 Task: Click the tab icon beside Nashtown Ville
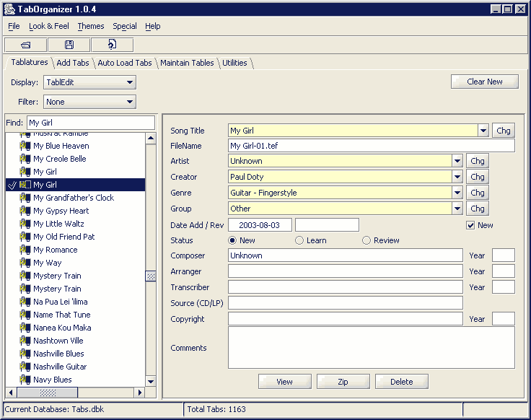pyautogui.click(x=25, y=341)
